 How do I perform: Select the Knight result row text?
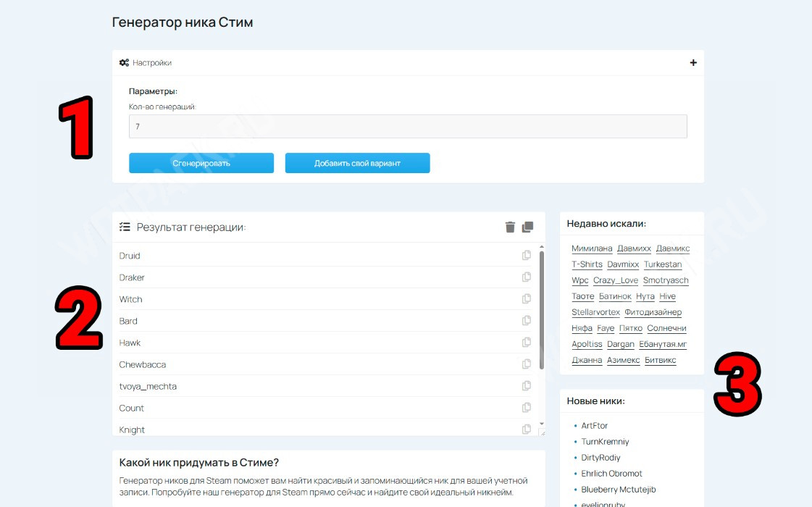click(x=132, y=430)
